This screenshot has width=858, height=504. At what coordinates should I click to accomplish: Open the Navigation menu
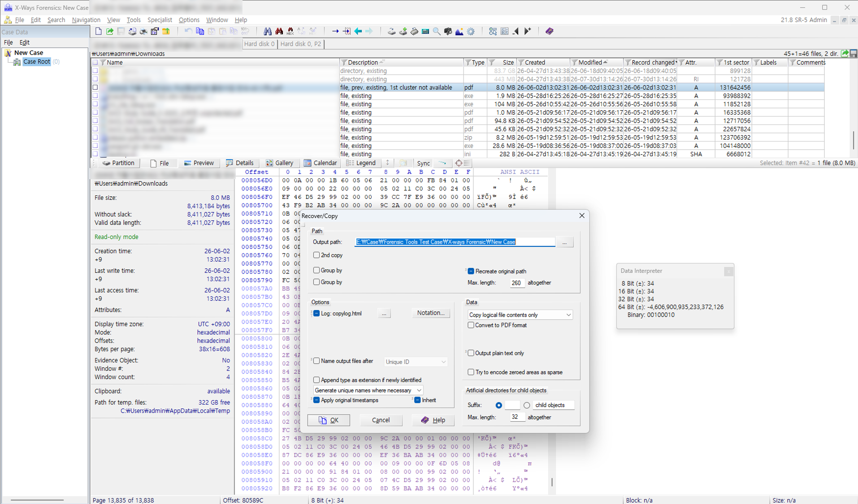coord(86,20)
